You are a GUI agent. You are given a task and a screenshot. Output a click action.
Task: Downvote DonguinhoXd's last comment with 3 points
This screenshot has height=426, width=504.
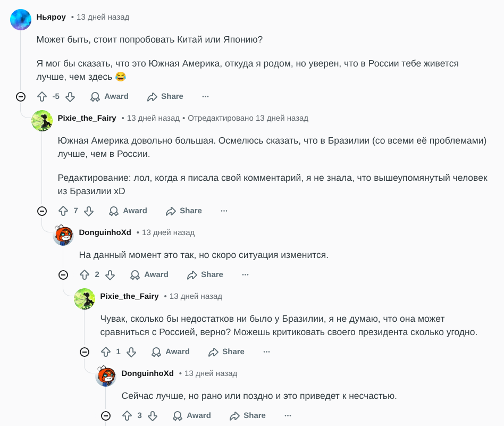point(153,415)
